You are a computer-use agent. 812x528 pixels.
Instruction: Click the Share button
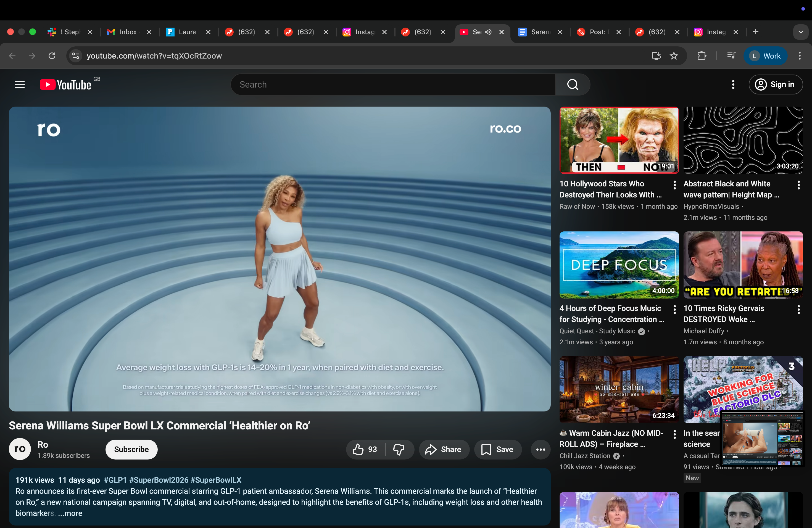444,450
